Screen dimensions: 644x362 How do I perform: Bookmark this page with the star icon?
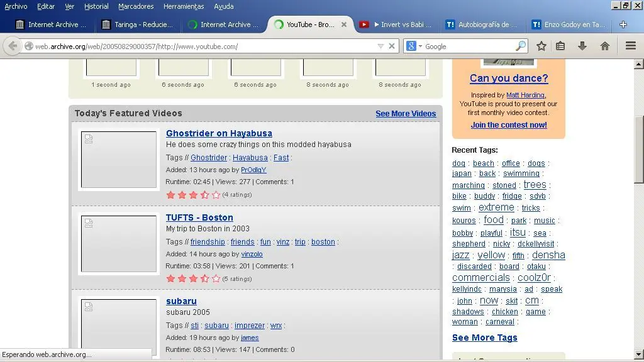click(x=541, y=46)
